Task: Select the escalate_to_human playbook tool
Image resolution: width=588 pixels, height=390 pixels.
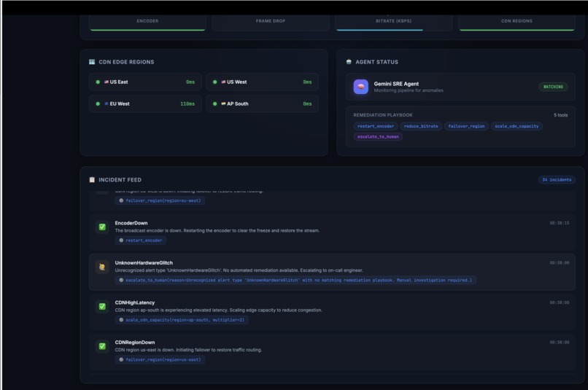Action: coord(378,137)
